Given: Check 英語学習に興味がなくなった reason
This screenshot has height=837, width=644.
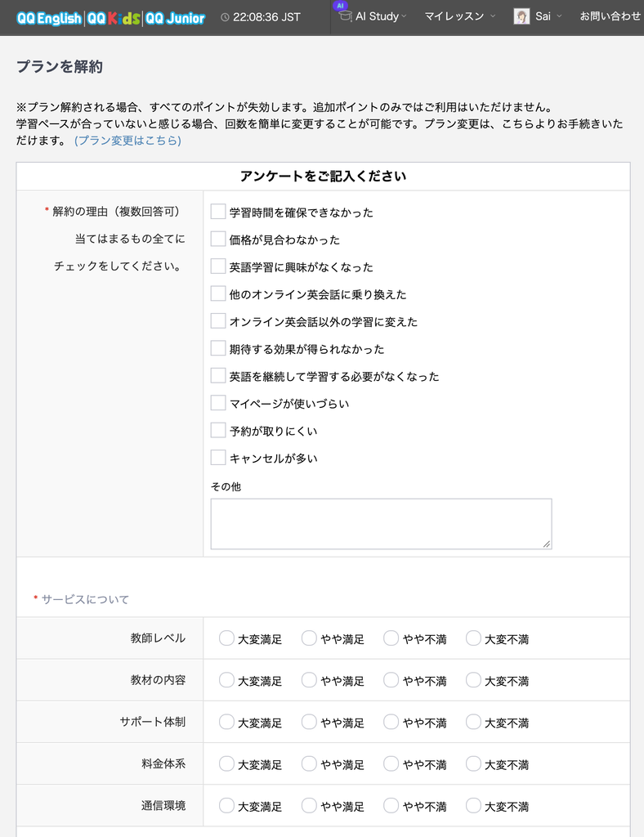Looking at the screenshot, I should (218, 266).
